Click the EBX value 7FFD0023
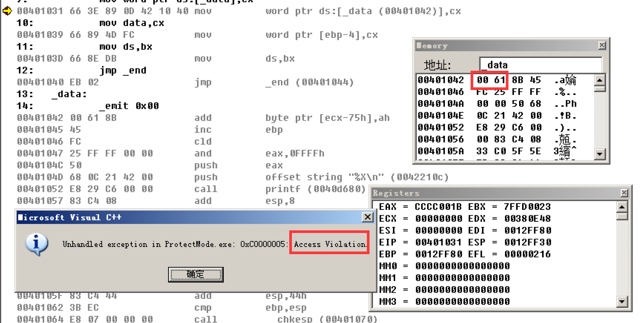Screen dimensions: 644x323 (527, 207)
